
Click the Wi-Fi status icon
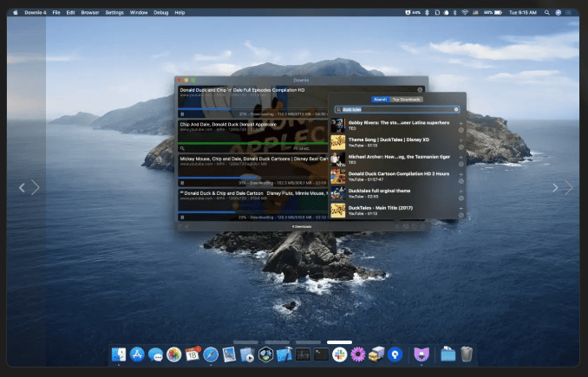[x=465, y=12]
